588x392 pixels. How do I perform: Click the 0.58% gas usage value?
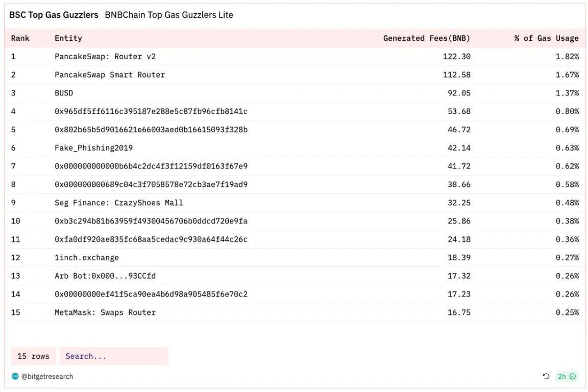[567, 185]
